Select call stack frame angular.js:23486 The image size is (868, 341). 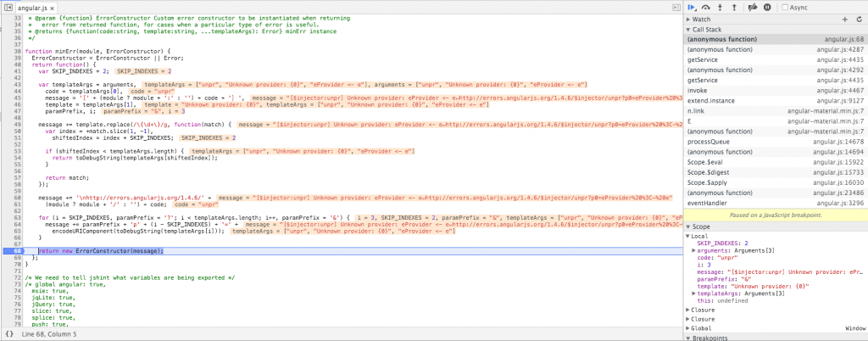click(776, 193)
